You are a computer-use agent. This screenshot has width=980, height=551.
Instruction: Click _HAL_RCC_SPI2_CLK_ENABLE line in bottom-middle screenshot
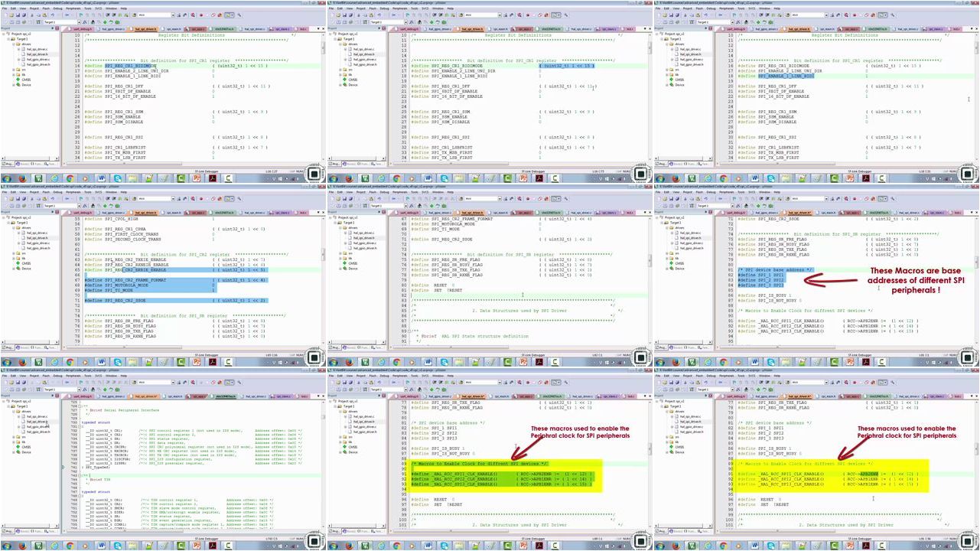tap(501, 479)
